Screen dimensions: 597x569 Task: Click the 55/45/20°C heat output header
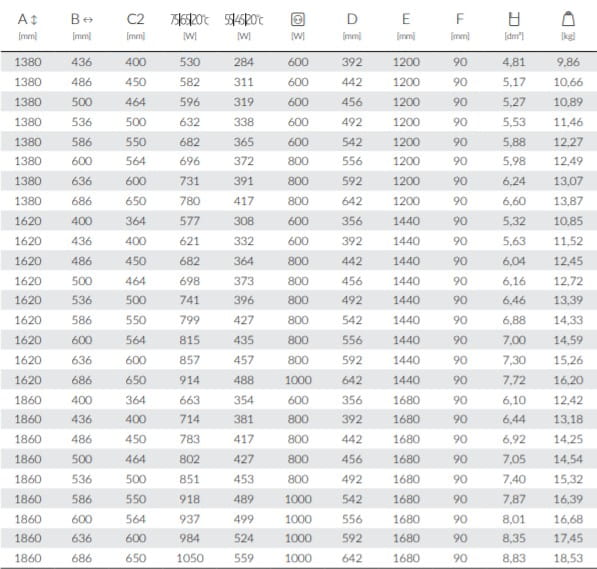pos(244,19)
